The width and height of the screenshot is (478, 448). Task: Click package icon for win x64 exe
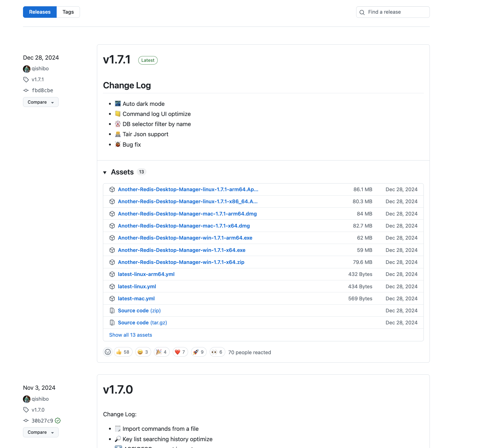point(112,250)
